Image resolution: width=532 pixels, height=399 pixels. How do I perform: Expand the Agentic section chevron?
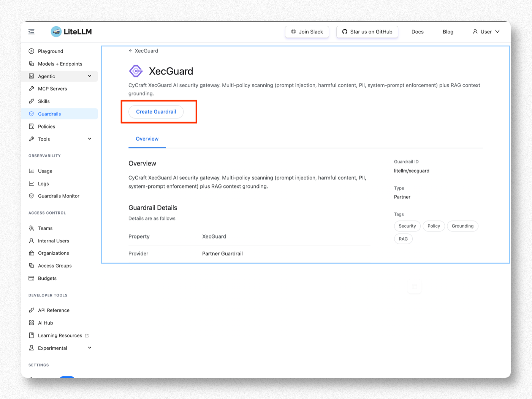[x=90, y=76]
